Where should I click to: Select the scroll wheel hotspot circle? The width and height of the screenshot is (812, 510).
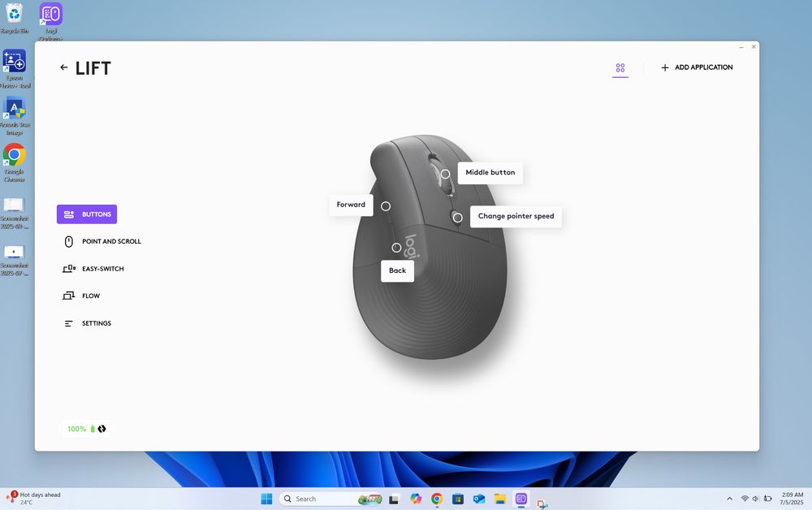click(445, 174)
